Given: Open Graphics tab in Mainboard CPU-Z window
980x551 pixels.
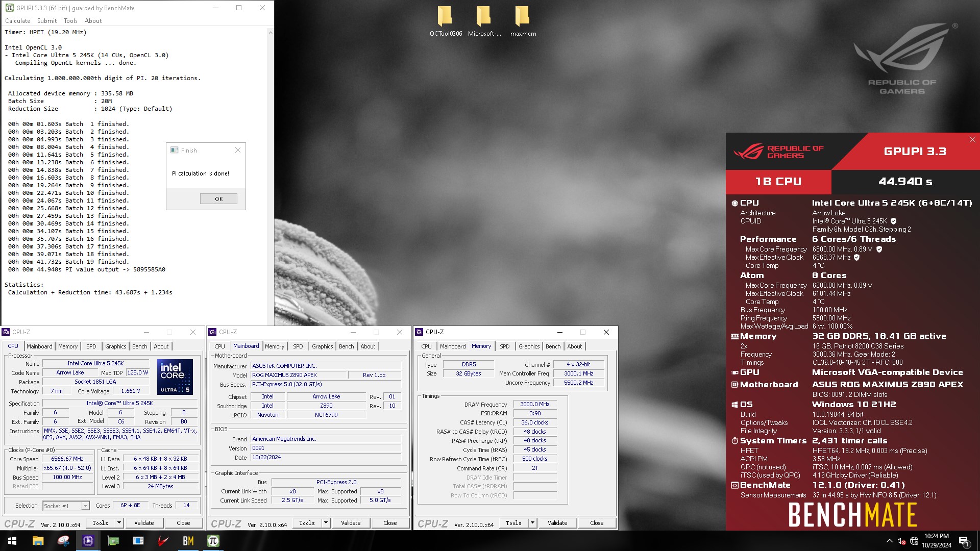Looking at the screenshot, I should (322, 346).
